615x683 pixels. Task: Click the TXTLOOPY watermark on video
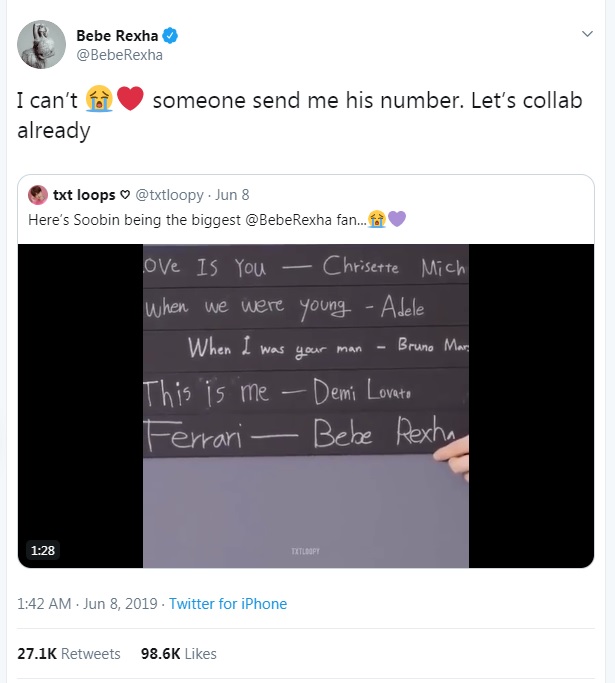coord(306,551)
